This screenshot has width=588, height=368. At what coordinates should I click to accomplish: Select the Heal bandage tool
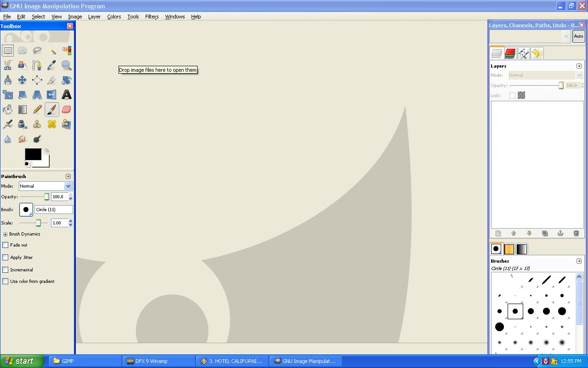tap(52, 124)
